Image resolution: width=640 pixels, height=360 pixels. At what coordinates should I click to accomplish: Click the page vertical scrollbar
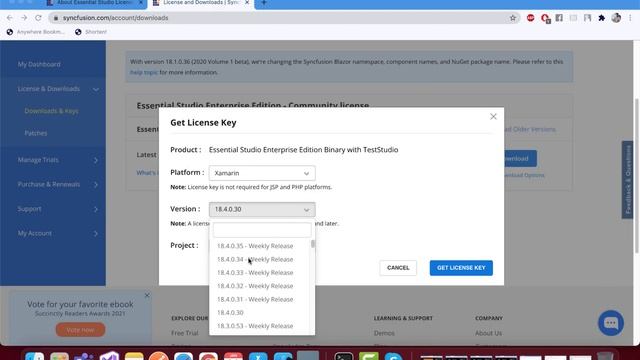637,176
